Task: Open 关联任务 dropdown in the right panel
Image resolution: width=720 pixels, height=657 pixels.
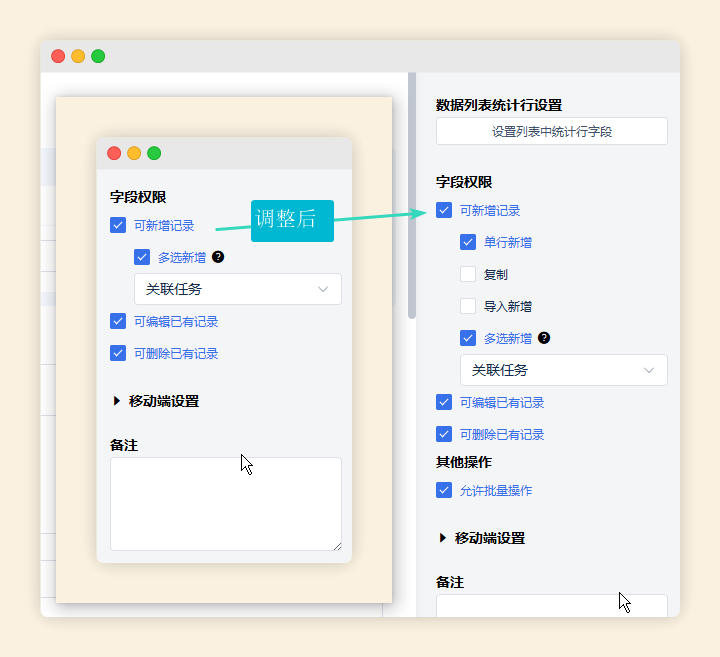Action: (x=563, y=370)
